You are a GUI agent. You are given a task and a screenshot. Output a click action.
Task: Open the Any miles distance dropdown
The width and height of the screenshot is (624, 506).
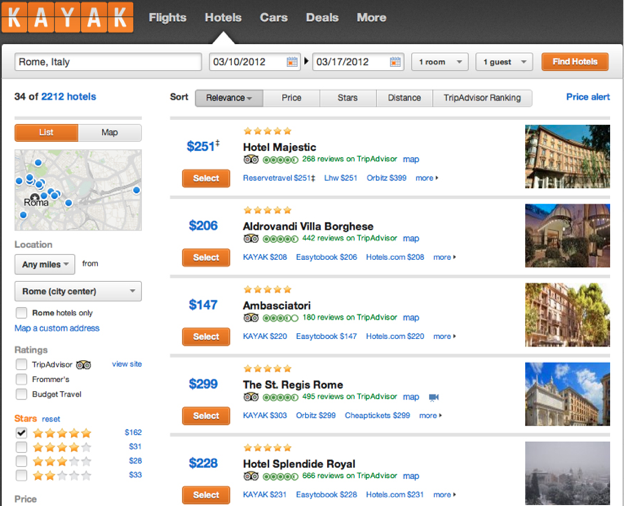click(x=45, y=264)
